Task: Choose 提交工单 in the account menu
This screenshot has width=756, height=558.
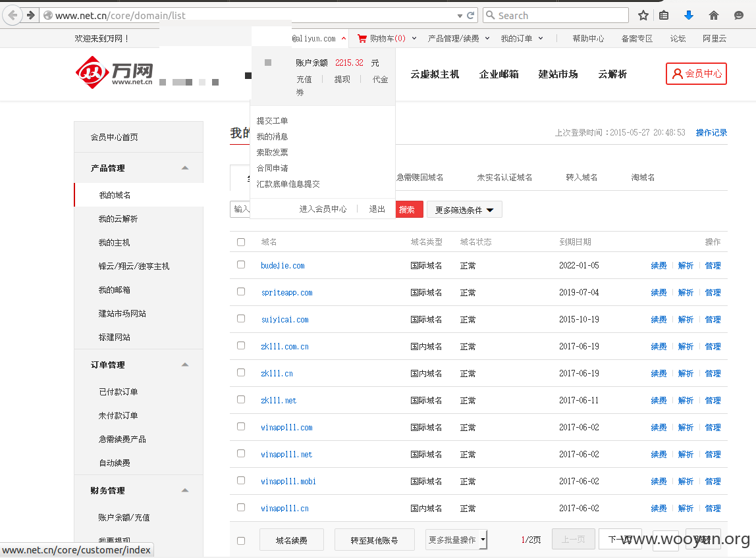Action: 272,120
